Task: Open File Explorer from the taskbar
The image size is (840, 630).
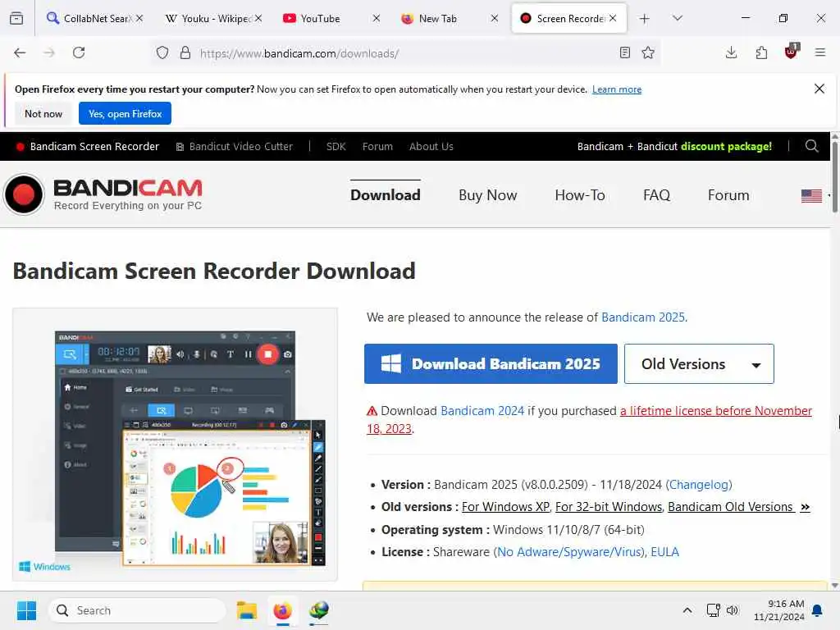Action: pos(247,610)
